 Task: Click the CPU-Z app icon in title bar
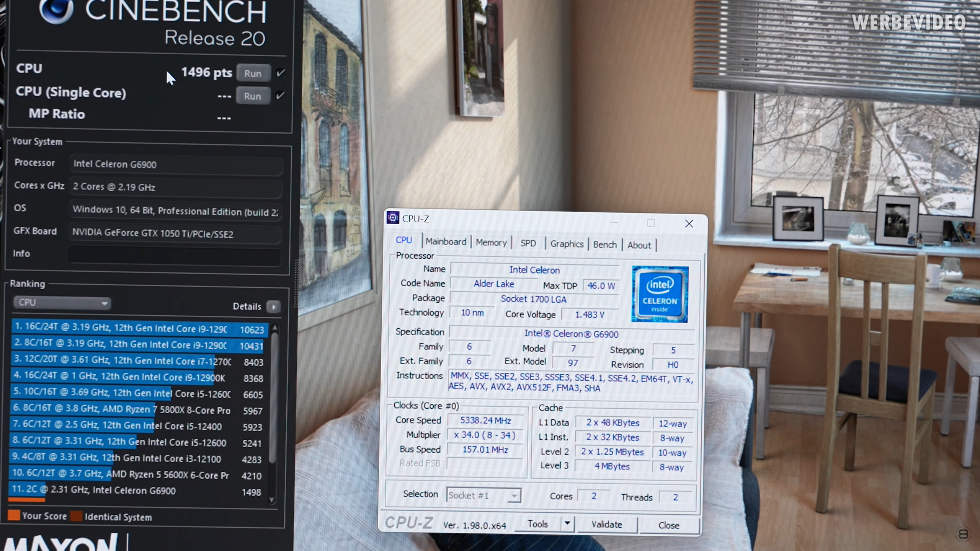[x=393, y=218]
